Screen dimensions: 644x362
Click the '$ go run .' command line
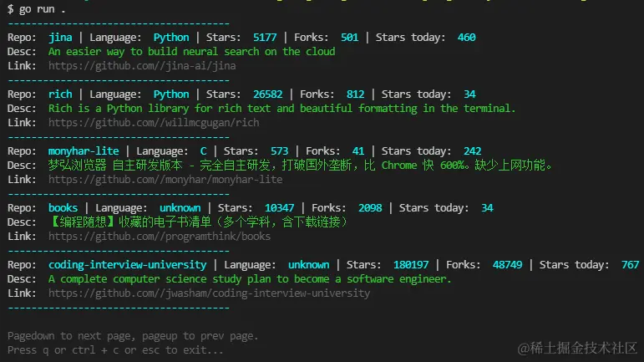pos(37,9)
